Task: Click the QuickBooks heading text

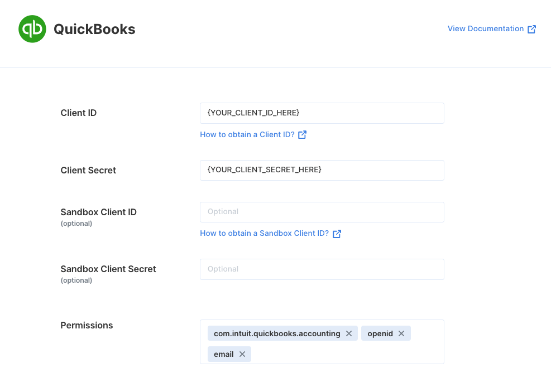Action: 94,29
